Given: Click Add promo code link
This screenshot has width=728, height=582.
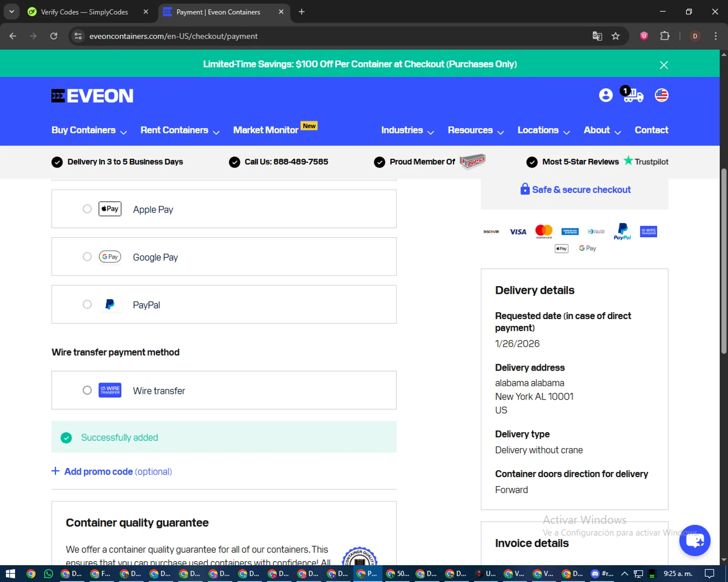Looking at the screenshot, I should 112,471.
